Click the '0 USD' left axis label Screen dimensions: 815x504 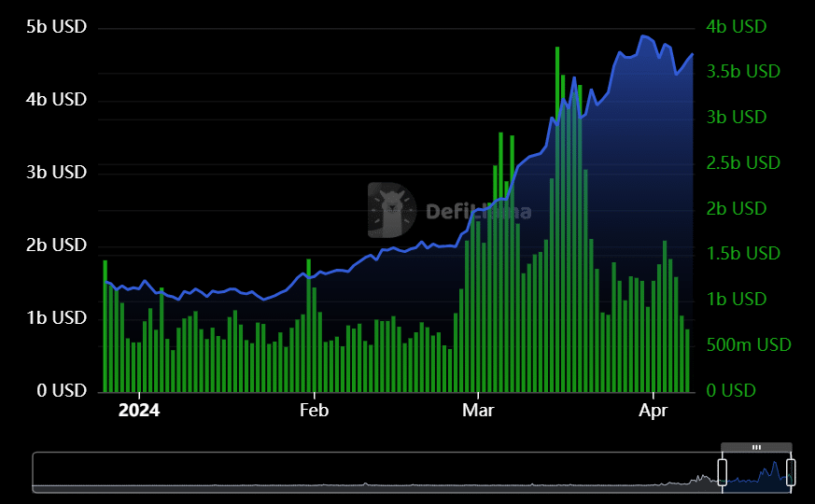pos(62,390)
